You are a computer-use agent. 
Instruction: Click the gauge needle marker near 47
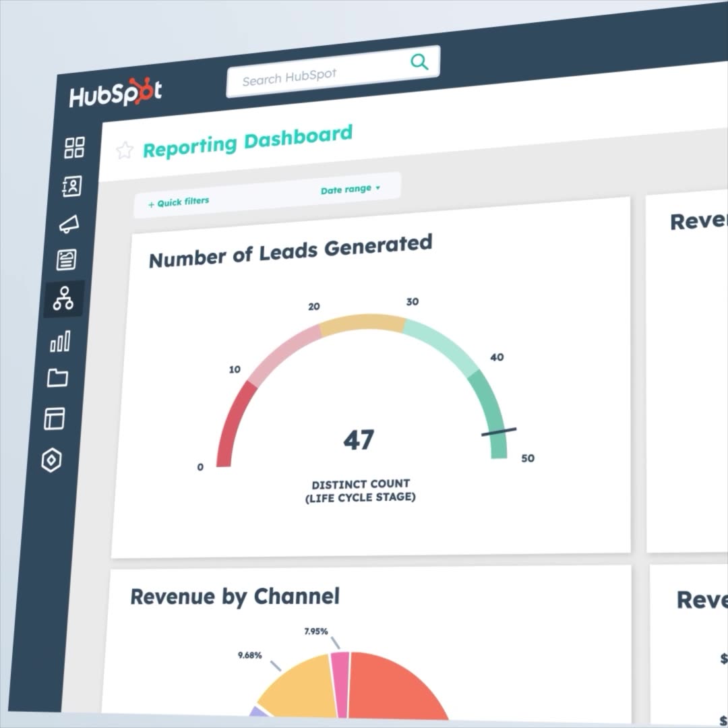pos(499,431)
